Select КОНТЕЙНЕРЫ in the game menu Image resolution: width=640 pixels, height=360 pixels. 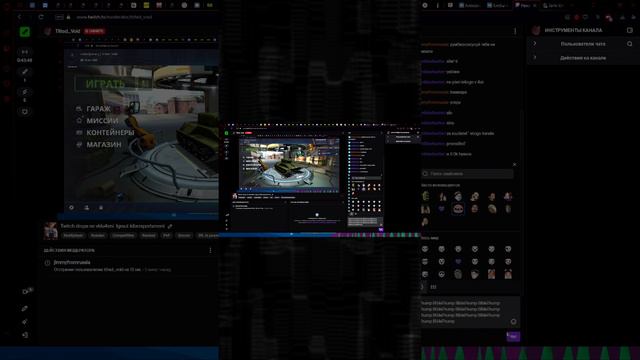(110, 133)
